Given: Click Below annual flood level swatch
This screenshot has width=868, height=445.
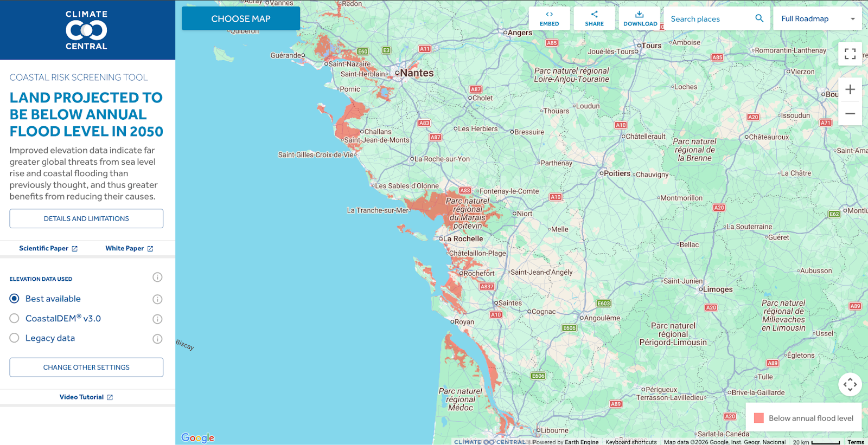Looking at the screenshot, I should click(759, 418).
